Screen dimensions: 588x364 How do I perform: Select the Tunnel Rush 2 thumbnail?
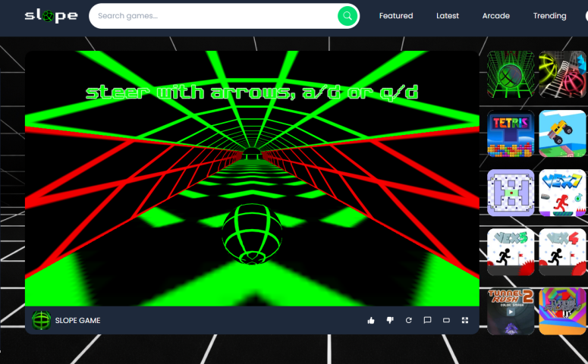(x=511, y=311)
